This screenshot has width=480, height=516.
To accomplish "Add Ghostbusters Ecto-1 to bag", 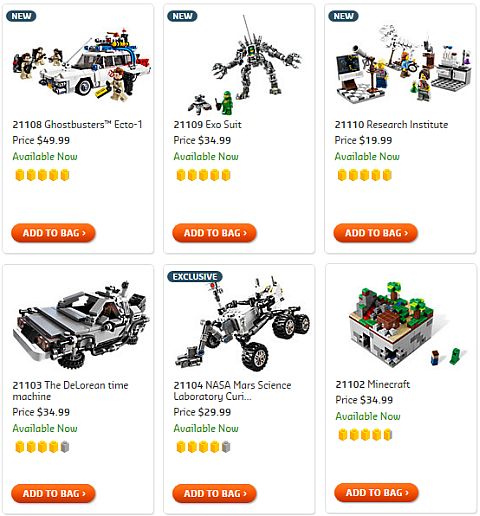I will click(x=53, y=233).
